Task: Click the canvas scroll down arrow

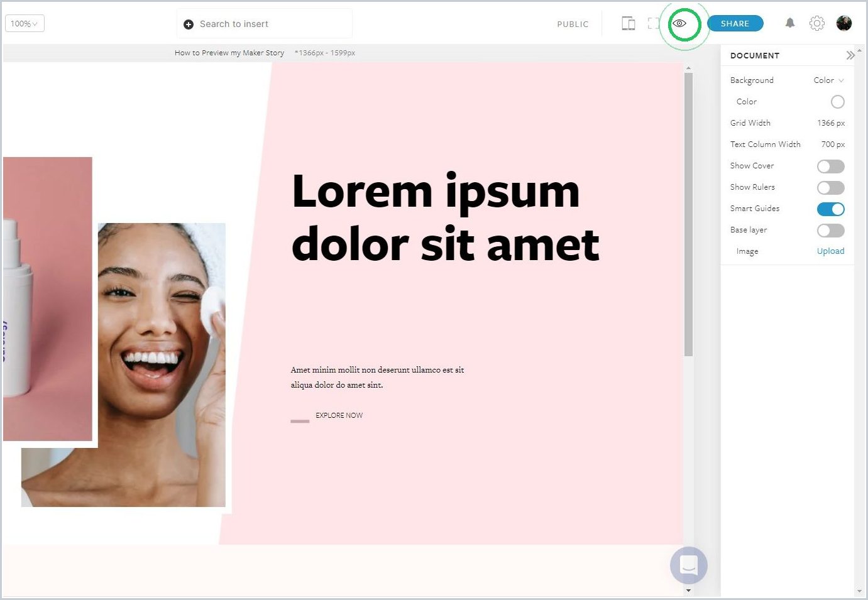Action: pyautogui.click(x=688, y=590)
